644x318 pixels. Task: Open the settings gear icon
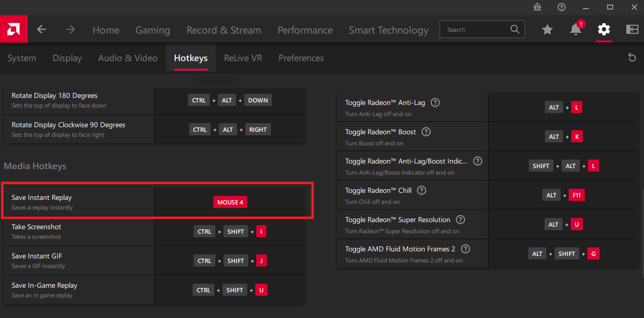[x=604, y=30]
